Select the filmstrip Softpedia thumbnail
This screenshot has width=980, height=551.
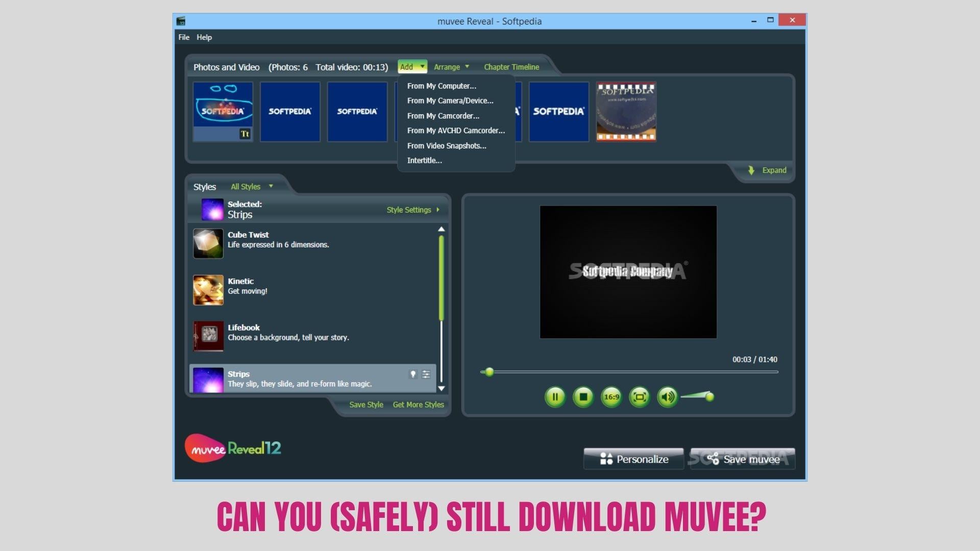[x=626, y=111]
